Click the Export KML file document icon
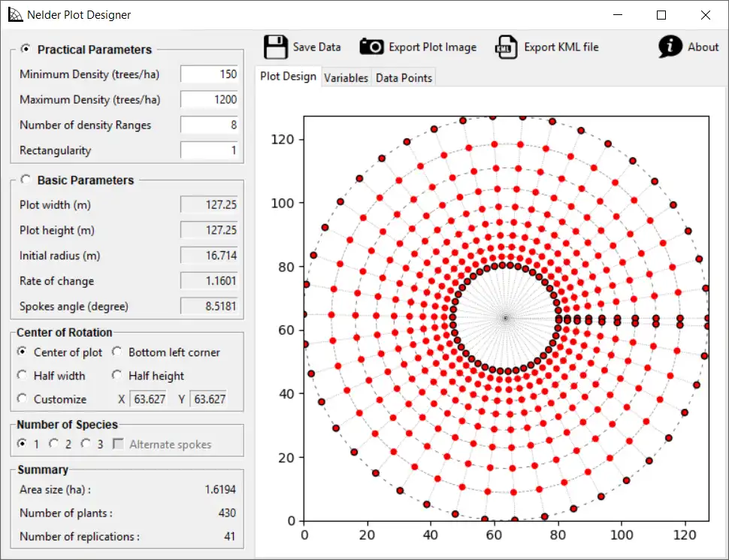This screenshot has height=560, width=729. (x=507, y=47)
